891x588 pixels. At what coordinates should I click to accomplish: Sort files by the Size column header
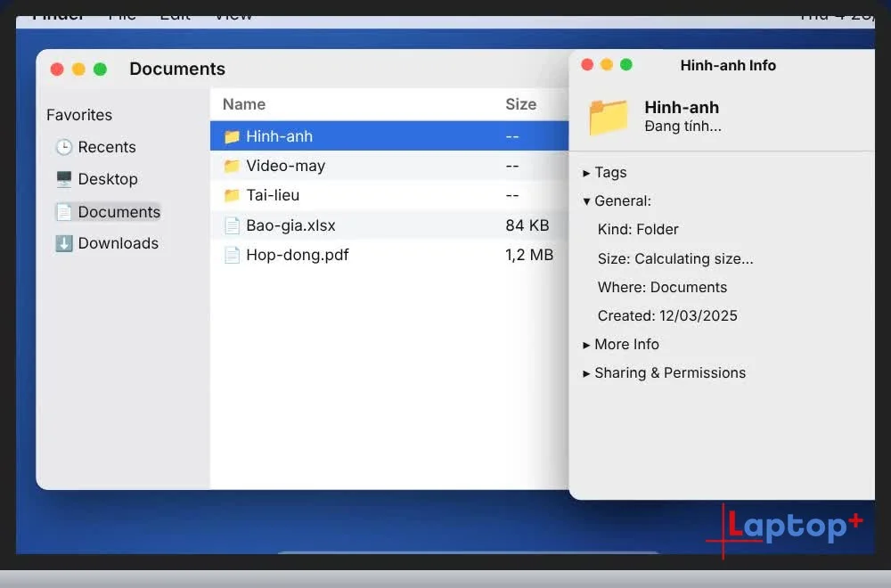(520, 104)
